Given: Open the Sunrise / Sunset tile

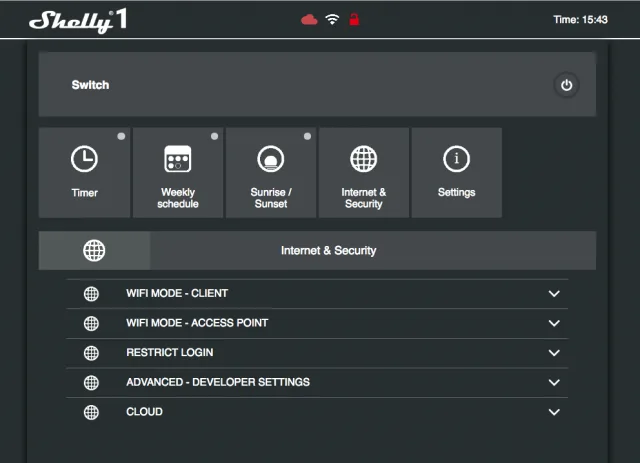Looking at the screenshot, I should click(x=270, y=172).
